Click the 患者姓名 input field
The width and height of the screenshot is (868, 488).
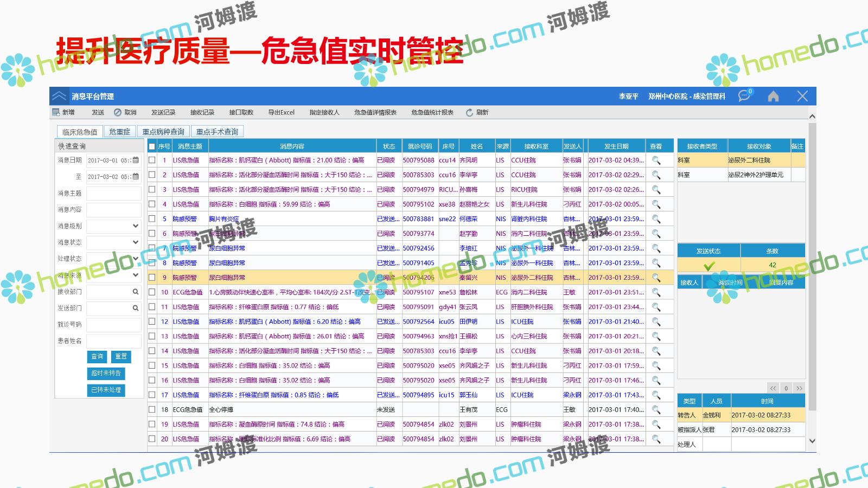[x=113, y=341]
